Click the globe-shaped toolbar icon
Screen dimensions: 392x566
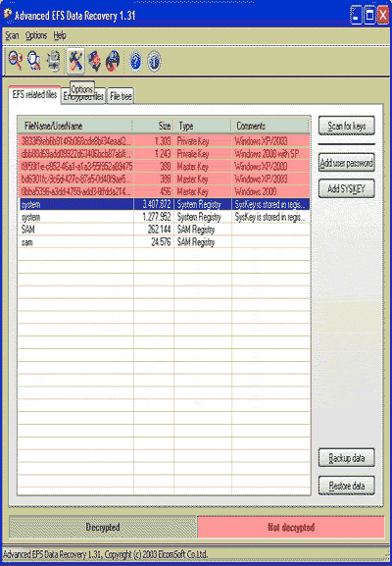point(113,61)
